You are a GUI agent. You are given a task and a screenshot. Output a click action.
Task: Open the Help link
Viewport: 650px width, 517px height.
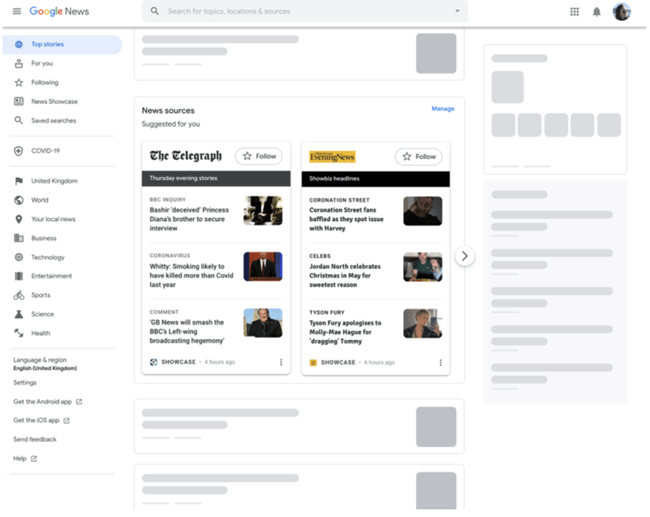pos(25,459)
